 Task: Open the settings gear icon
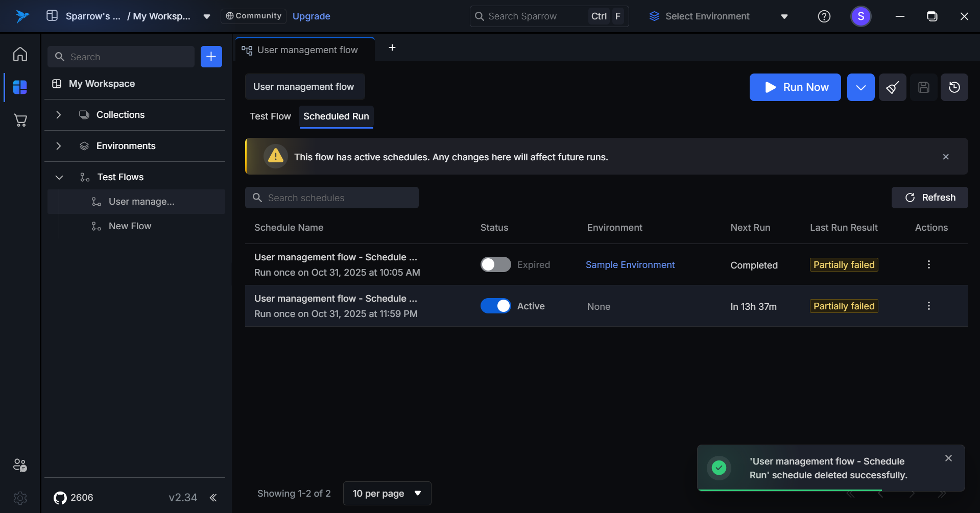[x=20, y=497]
